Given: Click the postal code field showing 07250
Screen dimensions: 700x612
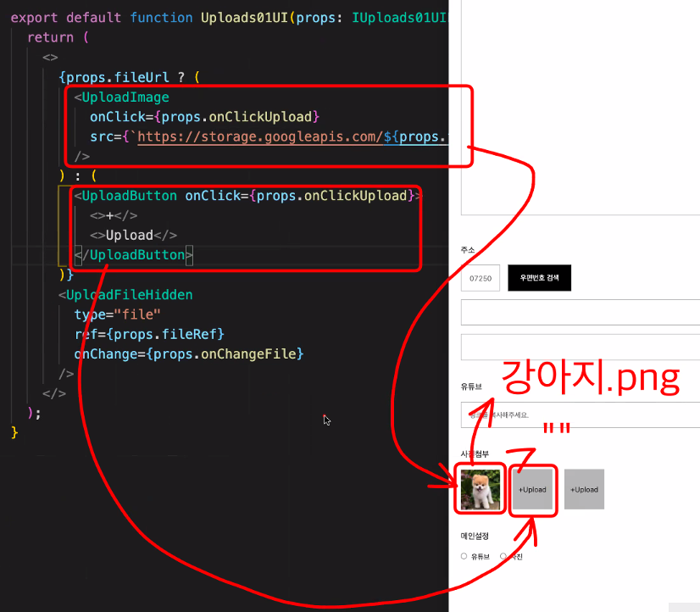Looking at the screenshot, I should [x=481, y=278].
